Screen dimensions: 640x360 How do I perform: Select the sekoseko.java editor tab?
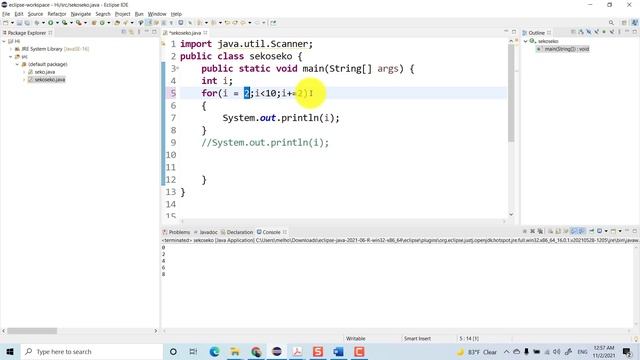coord(185,33)
